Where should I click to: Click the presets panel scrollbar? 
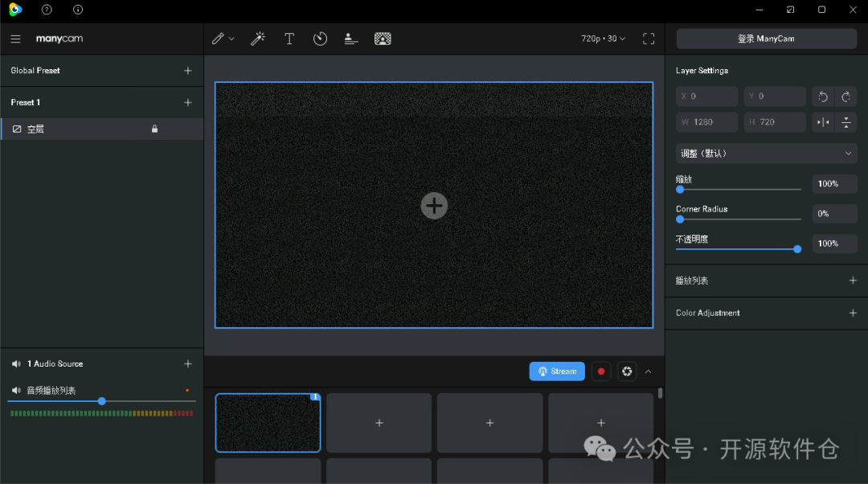click(660, 393)
